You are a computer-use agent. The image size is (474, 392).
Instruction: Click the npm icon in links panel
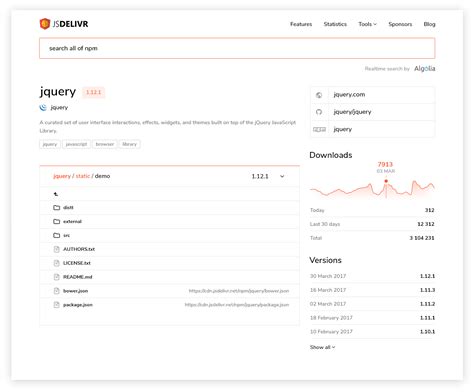pyautogui.click(x=319, y=129)
